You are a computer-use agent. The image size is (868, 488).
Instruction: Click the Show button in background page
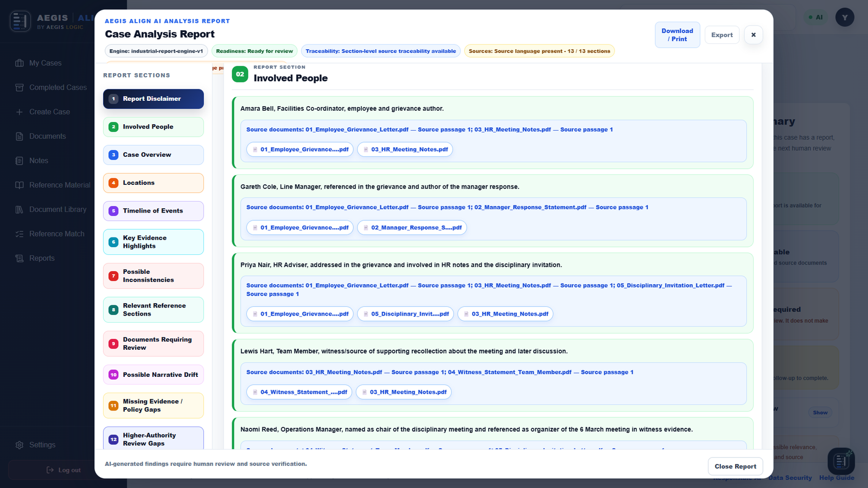coord(820,413)
